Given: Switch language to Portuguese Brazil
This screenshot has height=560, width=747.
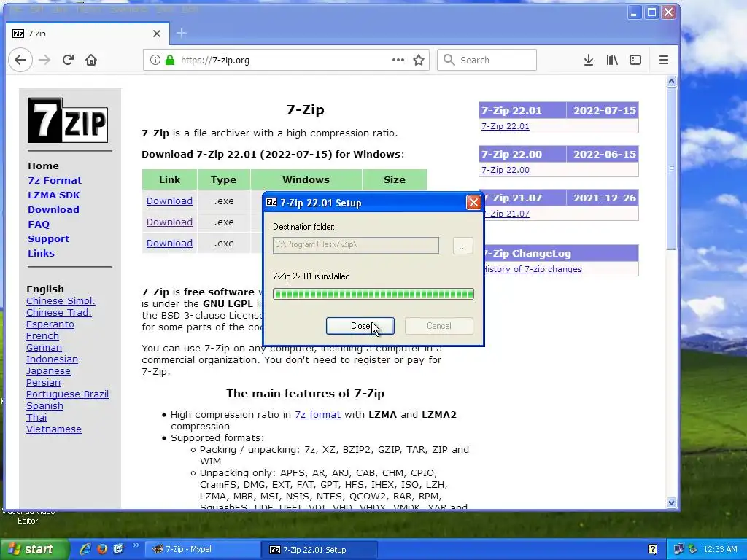Looking at the screenshot, I should coord(67,394).
